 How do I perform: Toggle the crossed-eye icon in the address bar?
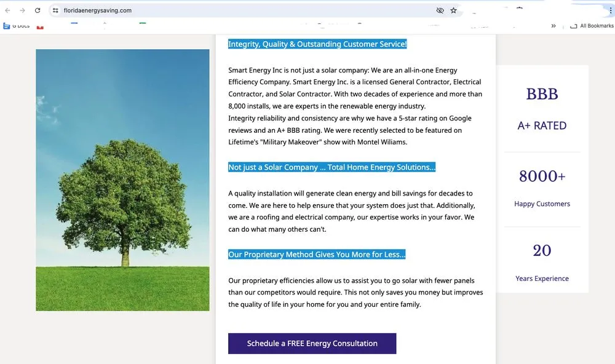point(439,10)
